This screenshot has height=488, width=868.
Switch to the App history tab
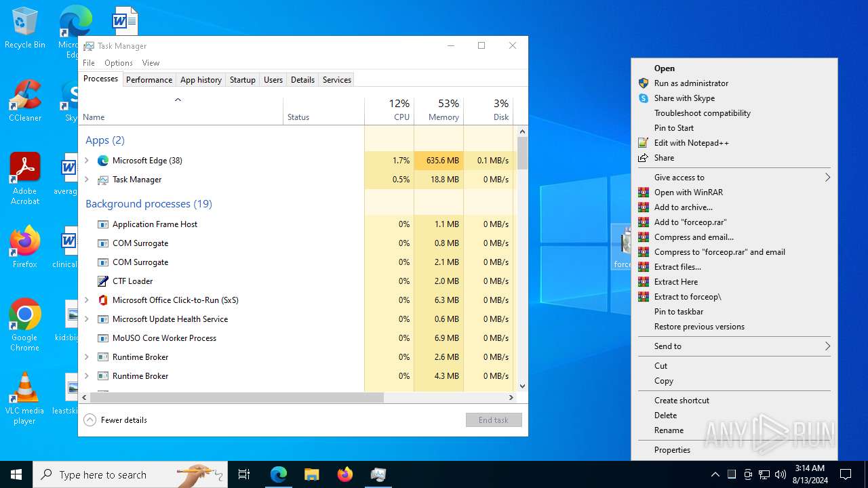tap(201, 80)
